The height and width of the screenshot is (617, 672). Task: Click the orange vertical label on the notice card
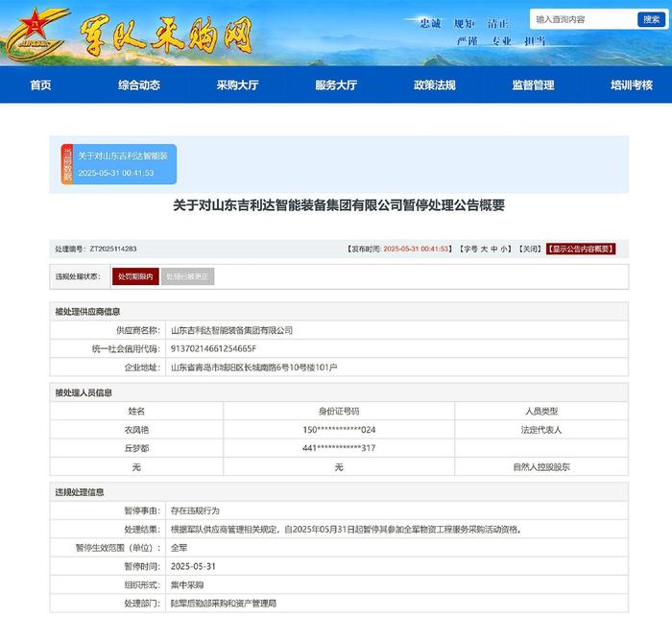[67, 164]
